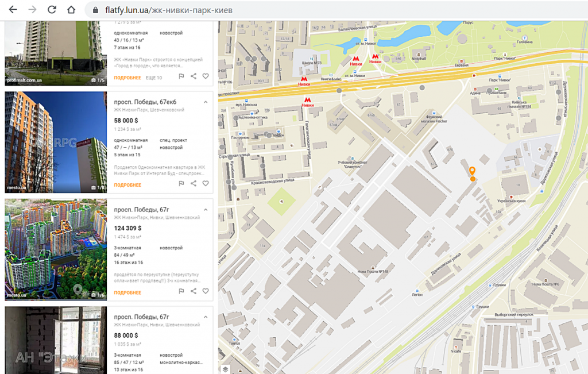The image size is (588, 374).
Task: Click the padlock site info icon
Action: coord(95,10)
